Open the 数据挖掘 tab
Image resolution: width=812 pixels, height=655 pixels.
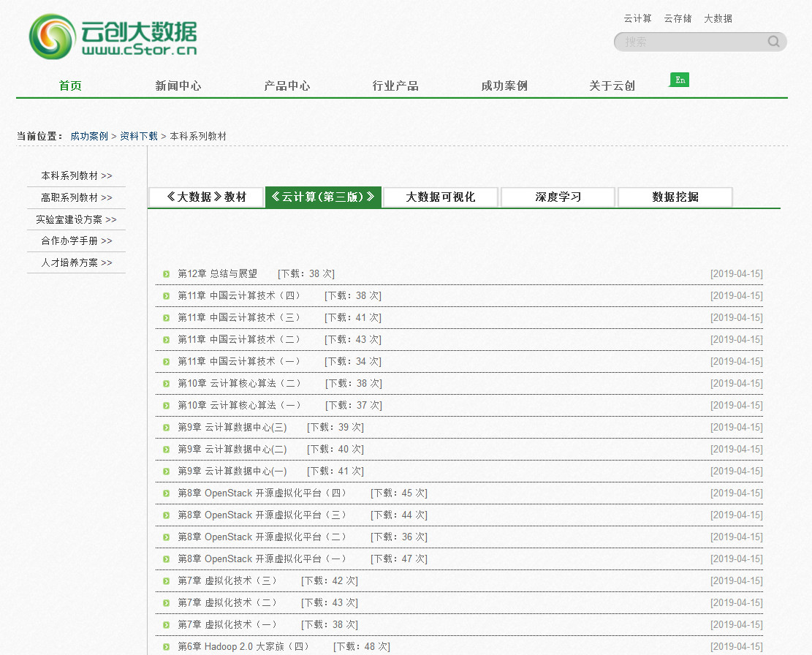(x=675, y=197)
